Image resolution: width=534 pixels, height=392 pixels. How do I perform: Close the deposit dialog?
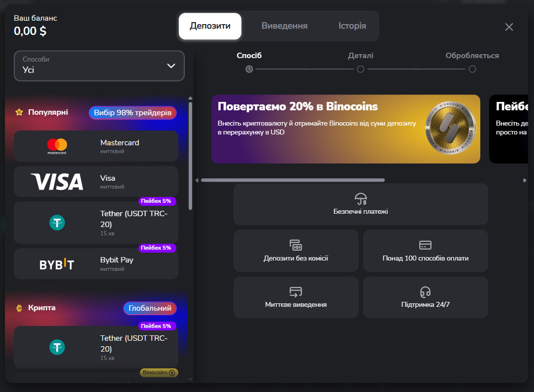[x=509, y=27]
